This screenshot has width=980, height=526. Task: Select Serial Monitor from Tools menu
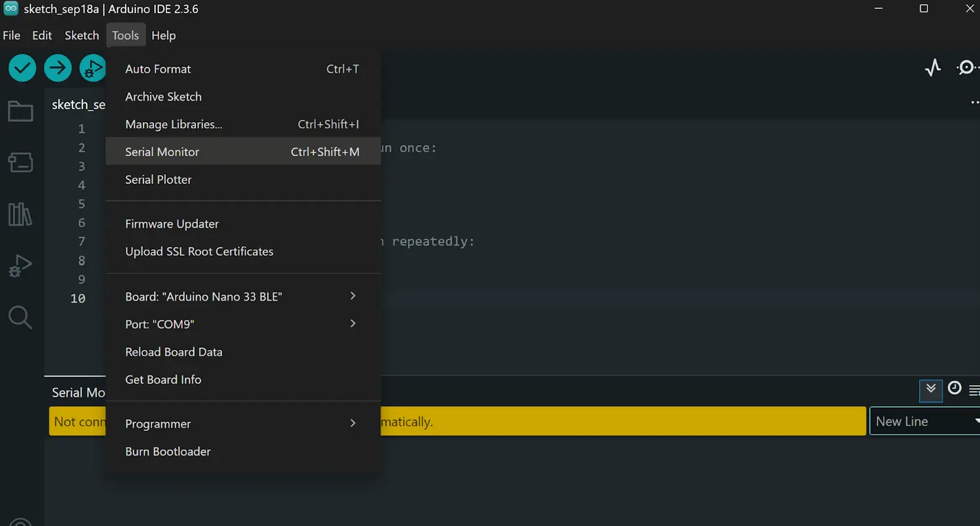(x=243, y=152)
